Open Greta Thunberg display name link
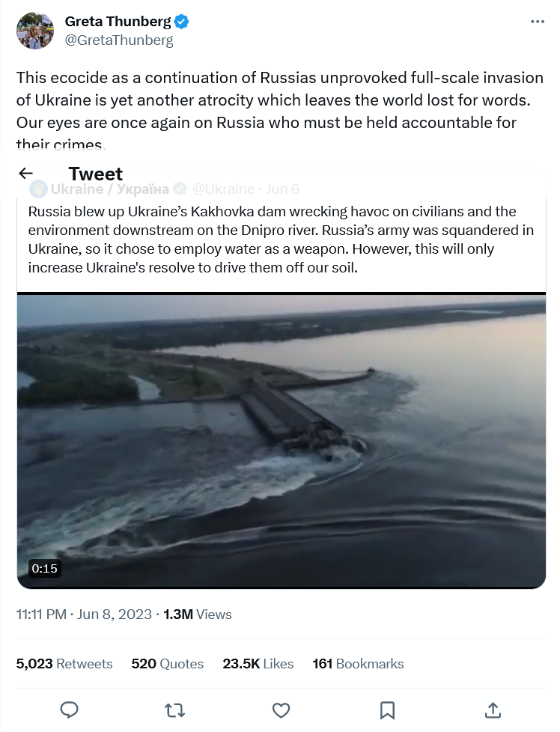The width and height of the screenshot is (560, 732). click(x=118, y=22)
